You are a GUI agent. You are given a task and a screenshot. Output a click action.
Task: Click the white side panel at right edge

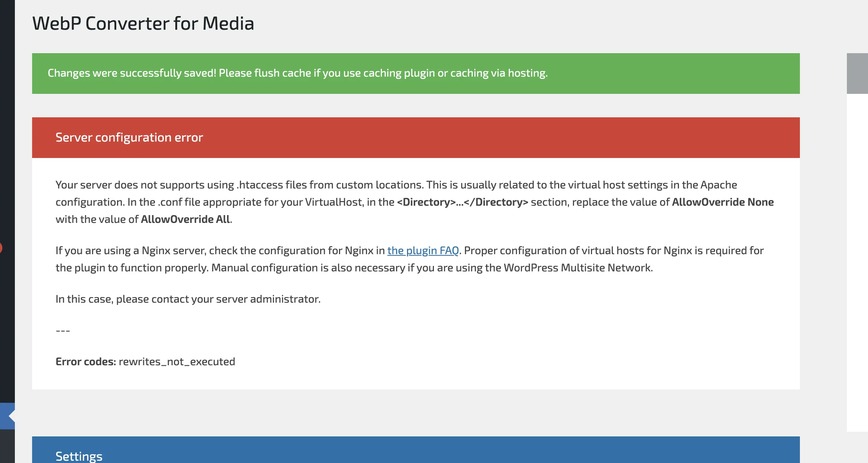click(857, 262)
